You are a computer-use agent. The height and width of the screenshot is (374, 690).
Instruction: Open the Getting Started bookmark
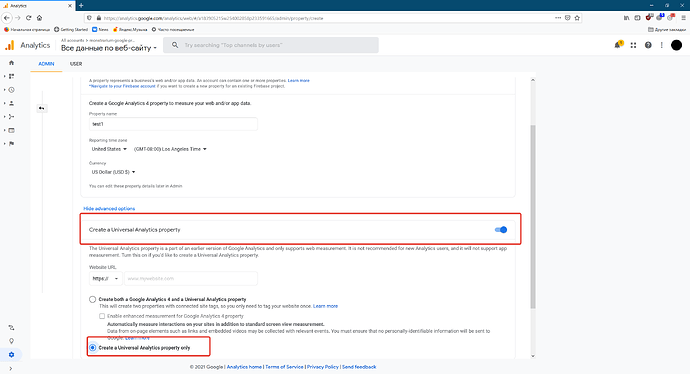click(x=71, y=29)
